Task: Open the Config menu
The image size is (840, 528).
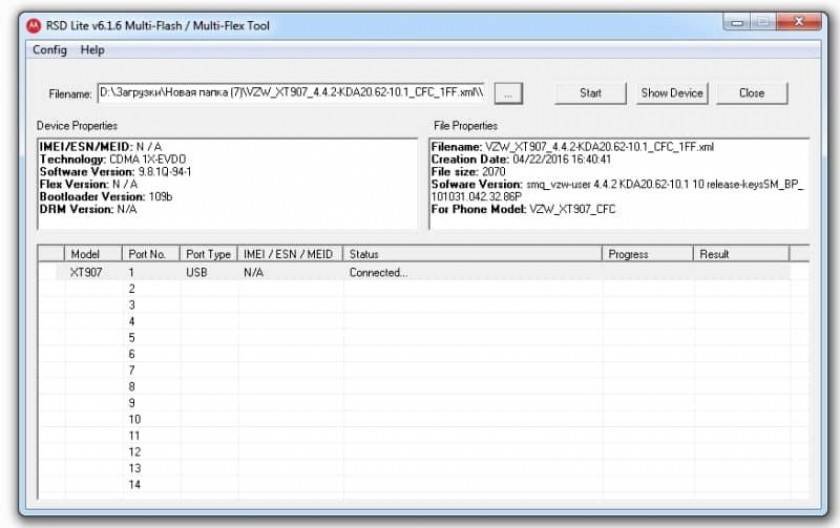Action: (50, 50)
